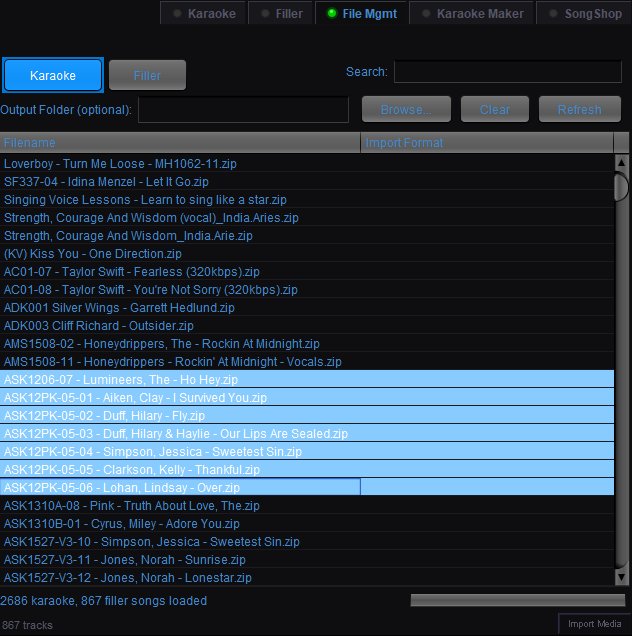Sort by the Import Format column header
Image resolution: width=632 pixels, height=636 pixels.
pos(487,143)
